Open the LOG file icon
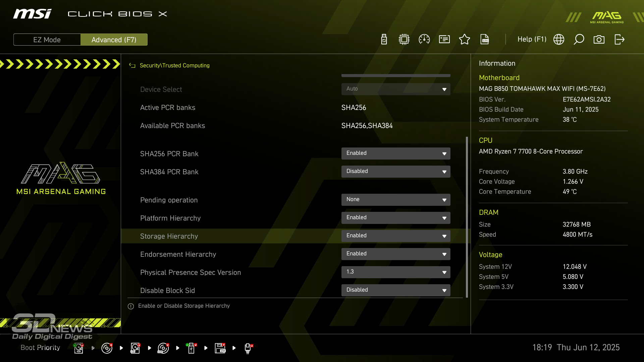Screen dimensions: 644x362 tap(485, 39)
